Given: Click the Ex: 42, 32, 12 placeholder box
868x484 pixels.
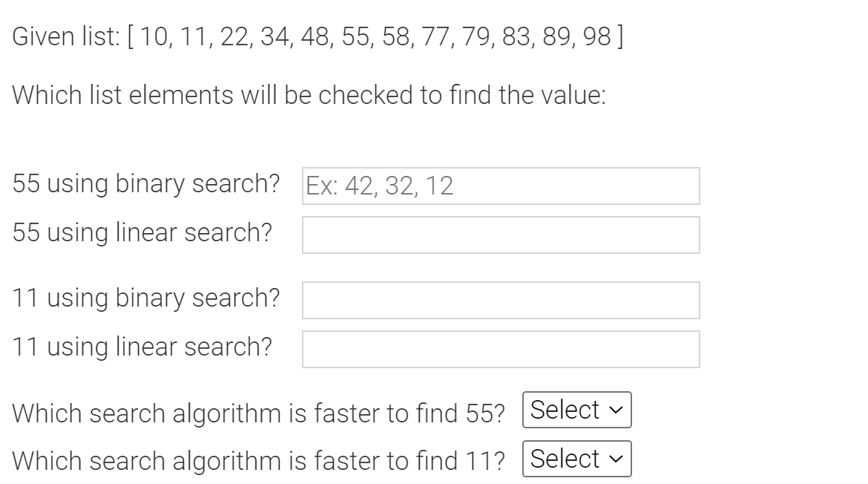Looking at the screenshot, I should coord(501,187).
